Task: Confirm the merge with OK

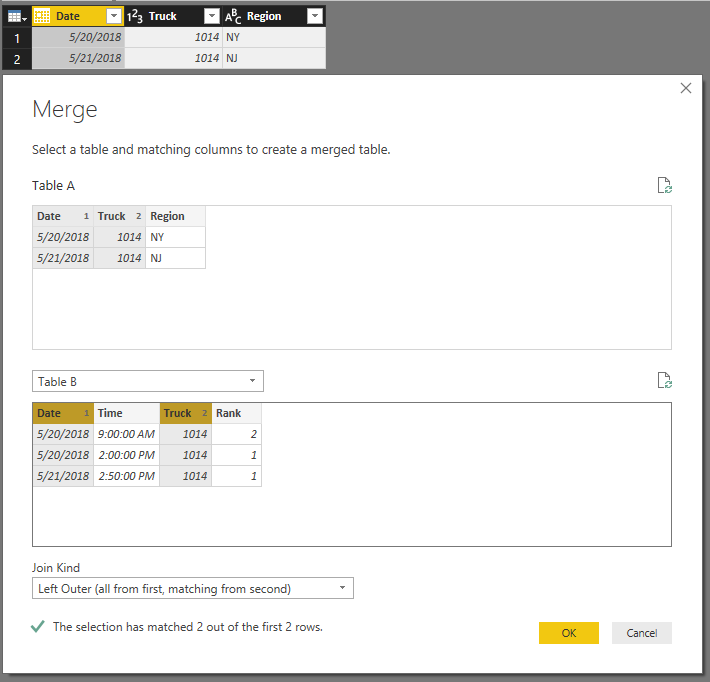Action: (569, 633)
